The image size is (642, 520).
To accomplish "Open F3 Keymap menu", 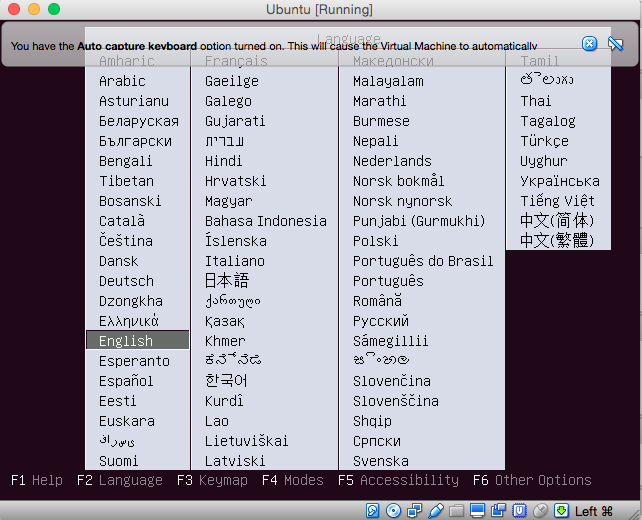I will click(x=212, y=480).
